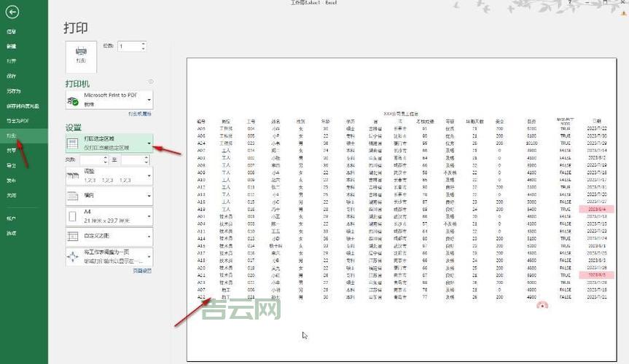The width and height of the screenshot is (629, 364).
Task: Open the 将工作表调整为一页 scaling dropdown
Action: click(x=149, y=257)
